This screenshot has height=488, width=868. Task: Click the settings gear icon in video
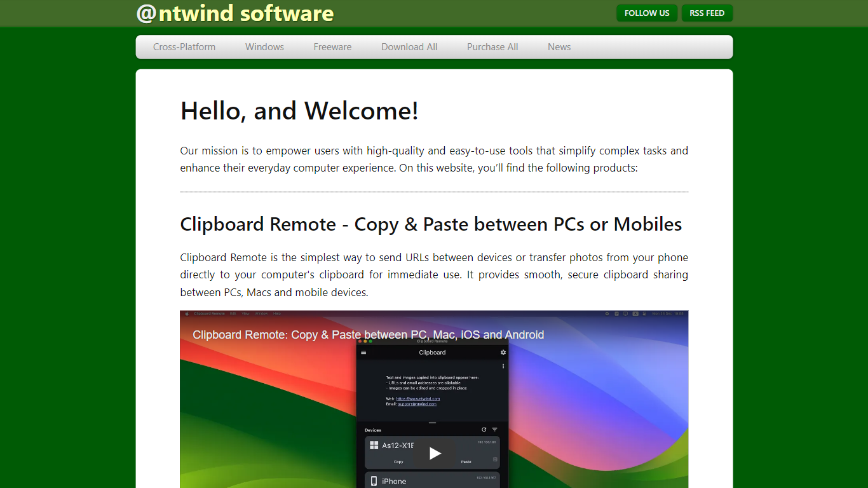tap(503, 353)
